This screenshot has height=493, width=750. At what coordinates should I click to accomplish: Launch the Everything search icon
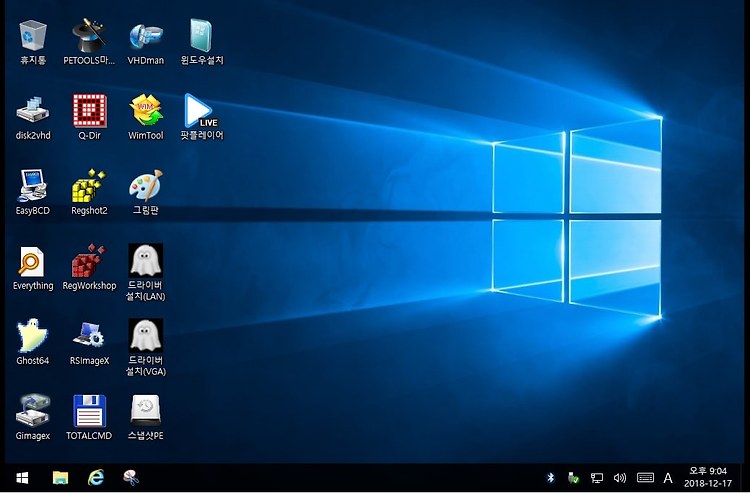coord(33,267)
